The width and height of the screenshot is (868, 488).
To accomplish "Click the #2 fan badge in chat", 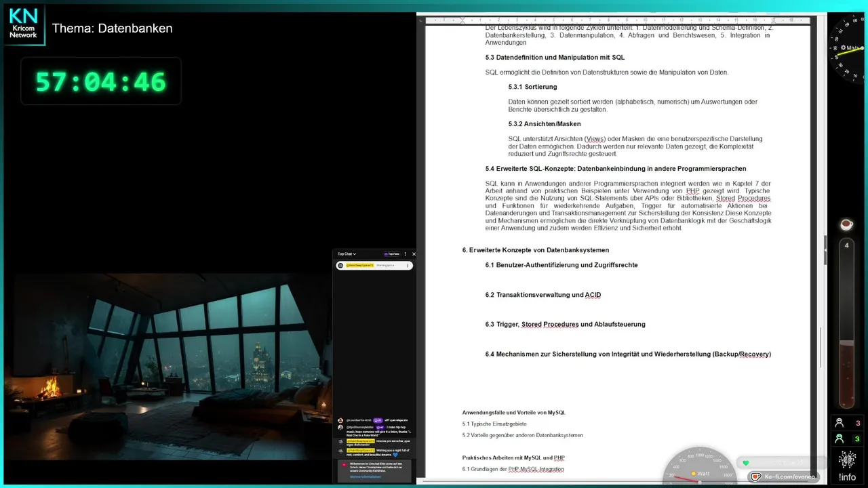I will pyautogui.click(x=380, y=427).
